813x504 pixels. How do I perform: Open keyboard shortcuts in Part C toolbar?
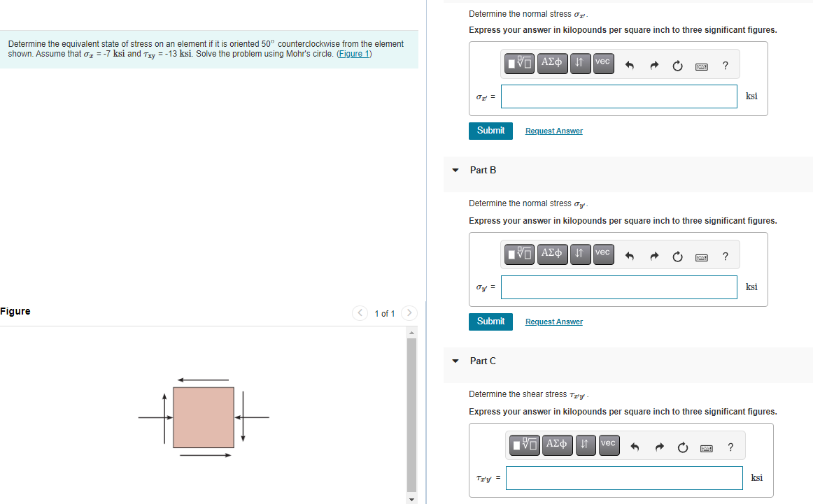coord(707,448)
